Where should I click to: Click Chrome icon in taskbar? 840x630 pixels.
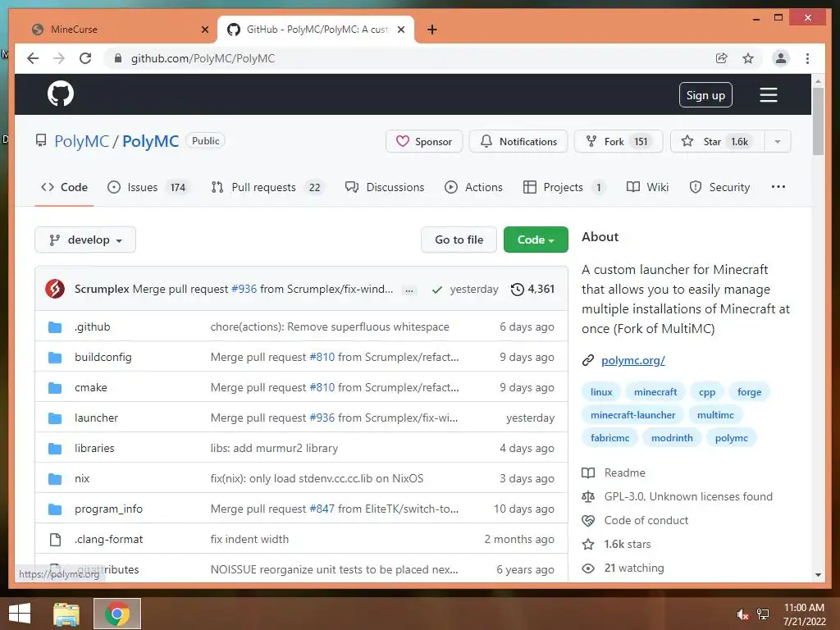point(117,614)
